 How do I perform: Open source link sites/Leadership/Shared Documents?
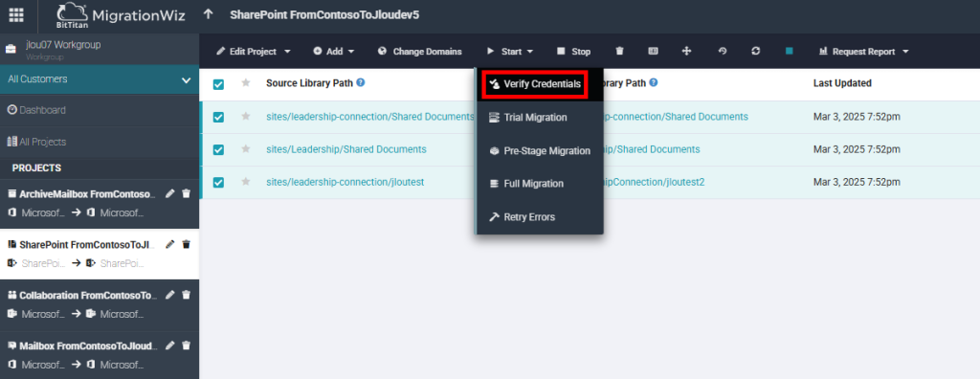[346, 149]
